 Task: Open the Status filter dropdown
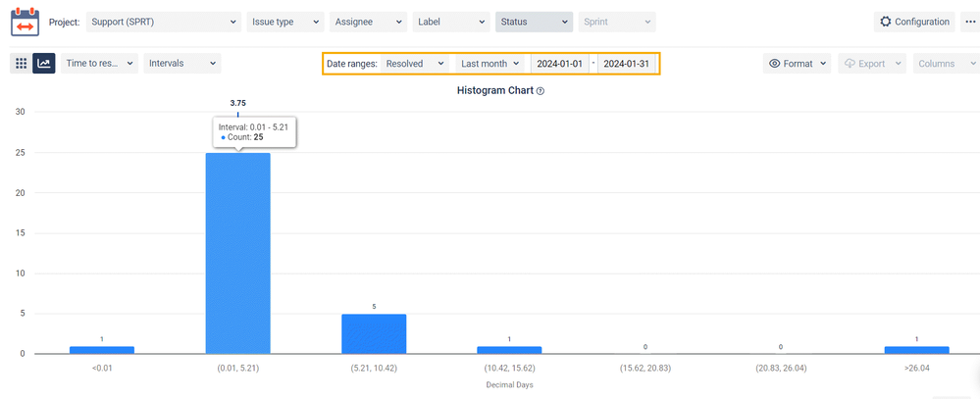coord(534,22)
